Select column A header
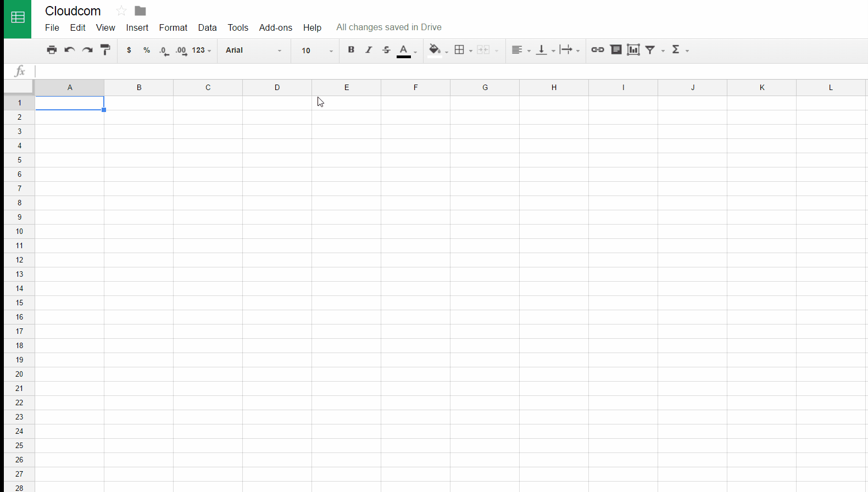868x492 pixels. pyautogui.click(x=70, y=87)
